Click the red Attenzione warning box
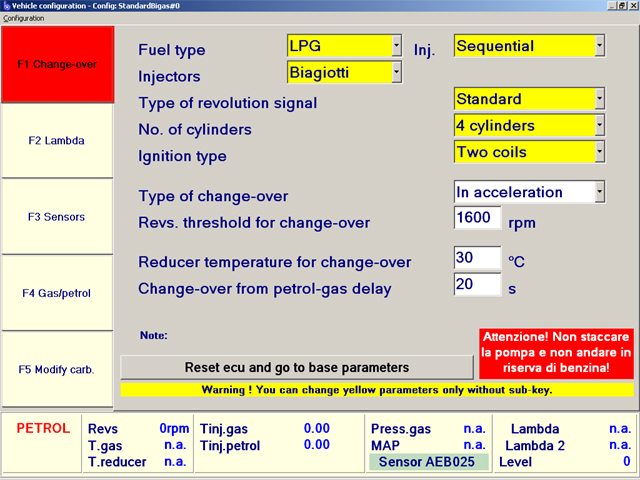Screen dimensions: 640x480 click(x=557, y=353)
